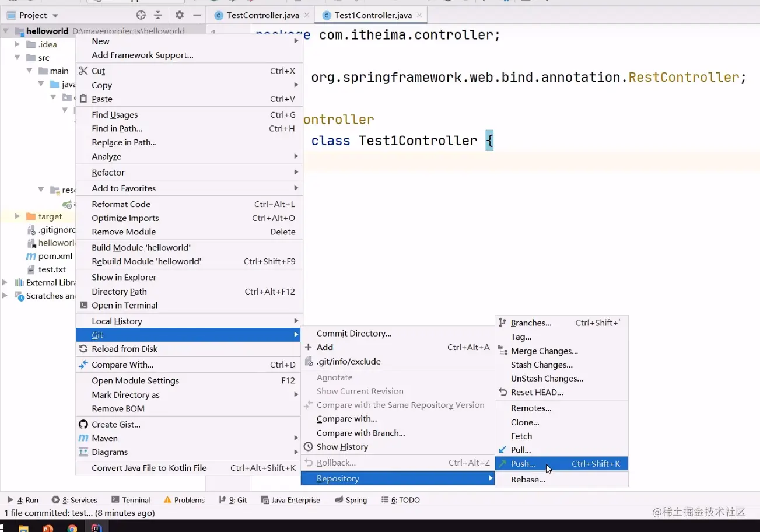Choose Rebase... in the Repository submenu
This screenshot has width=760, height=532.
[x=562, y=480]
